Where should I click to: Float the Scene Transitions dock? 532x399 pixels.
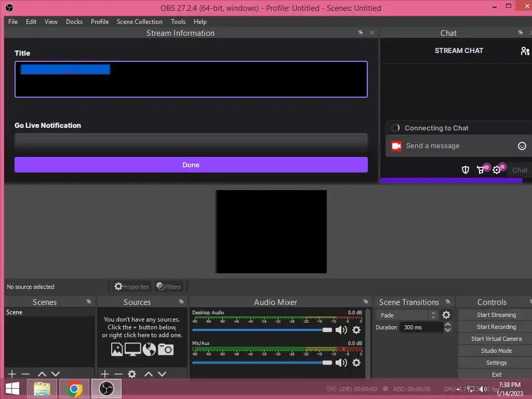pyautogui.click(x=448, y=302)
